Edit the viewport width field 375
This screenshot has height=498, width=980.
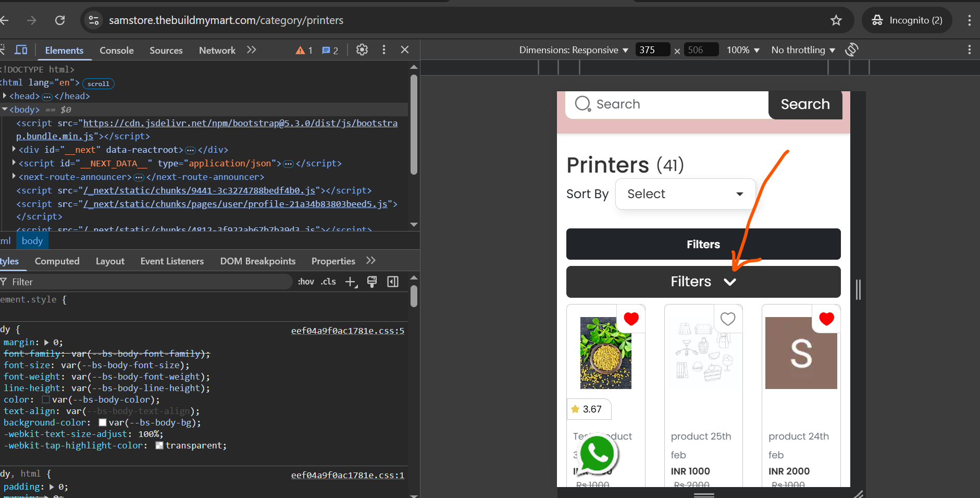tap(653, 50)
